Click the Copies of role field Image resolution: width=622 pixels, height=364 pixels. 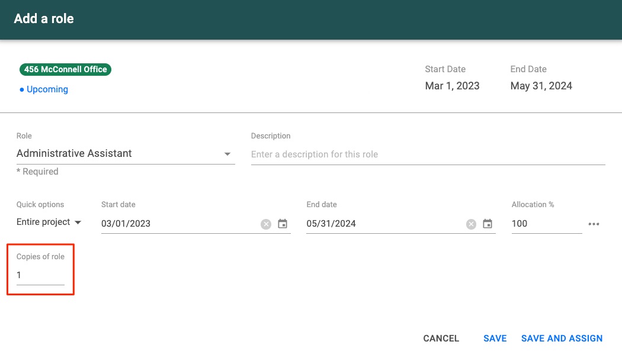point(40,275)
